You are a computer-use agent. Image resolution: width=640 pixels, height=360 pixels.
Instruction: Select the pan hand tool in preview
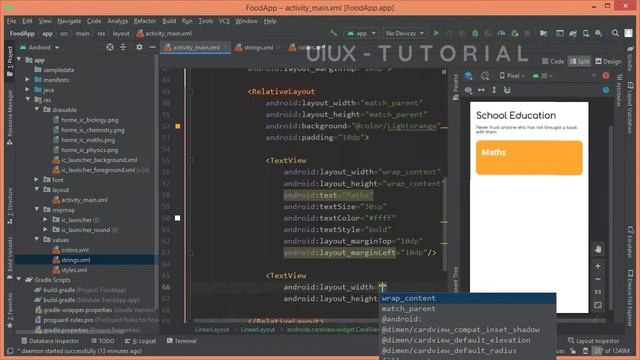pyautogui.click(x=598, y=249)
